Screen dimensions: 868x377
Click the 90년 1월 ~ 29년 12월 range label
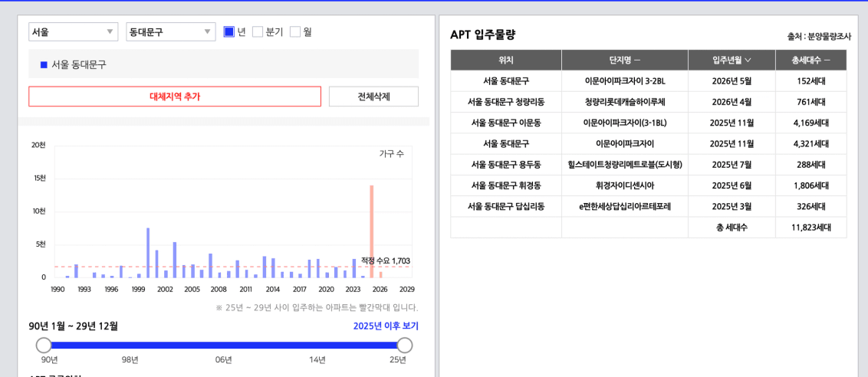tap(74, 326)
